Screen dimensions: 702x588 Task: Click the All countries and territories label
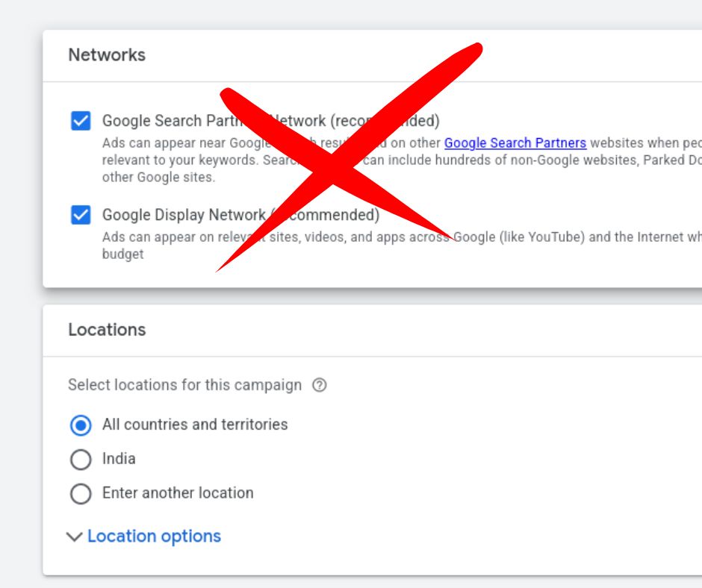point(195,425)
